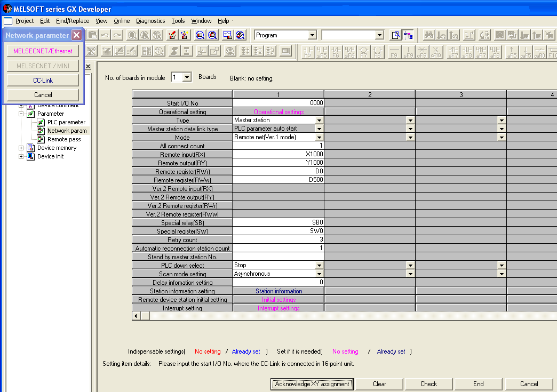
Task: Click the Check button
Action: point(428,383)
